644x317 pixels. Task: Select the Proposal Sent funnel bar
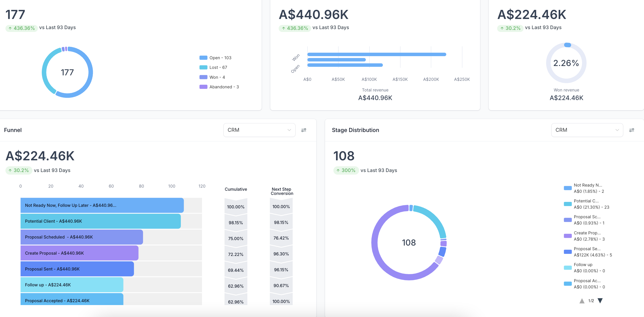pyautogui.click(x=77, y=269)
